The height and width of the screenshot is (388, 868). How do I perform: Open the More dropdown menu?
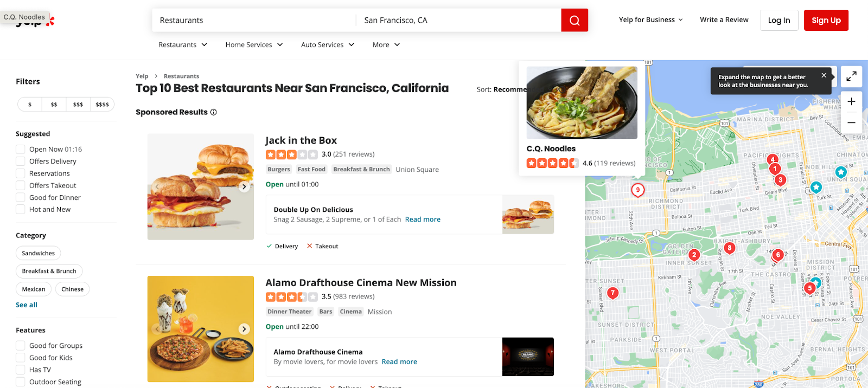[386, 44]
